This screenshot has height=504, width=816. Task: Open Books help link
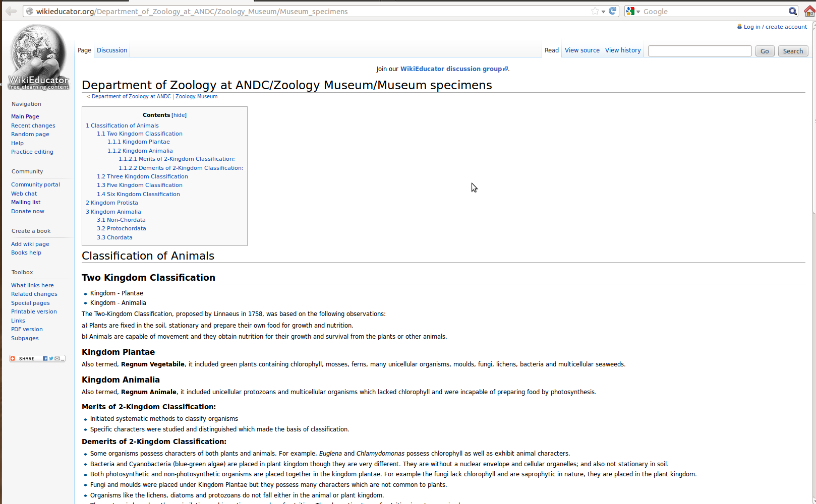tap(26, 253)
